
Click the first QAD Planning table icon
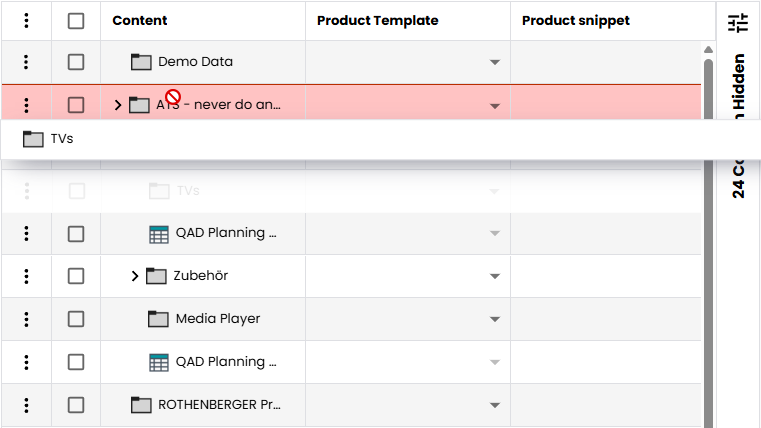point(158,234)
